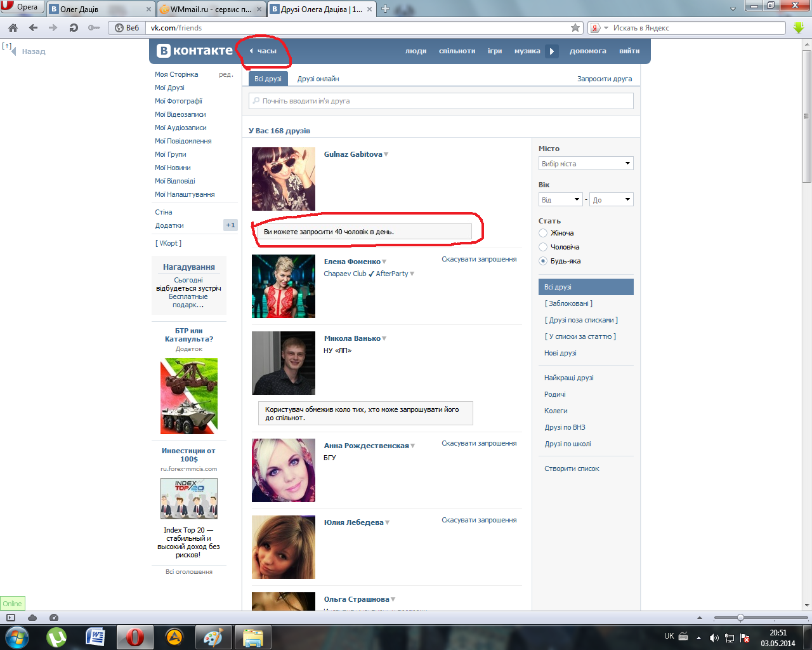This screenshot has height=650, width=812.
Task: Open the Від age dropdown
Action: tap(561, 199)
